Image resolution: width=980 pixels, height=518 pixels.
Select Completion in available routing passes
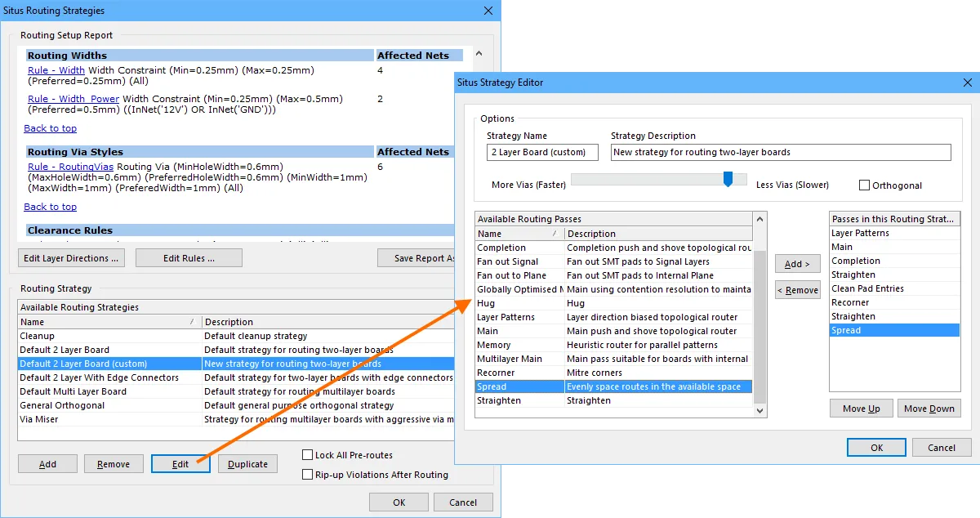pyautogui.click(x=613, y=248)
